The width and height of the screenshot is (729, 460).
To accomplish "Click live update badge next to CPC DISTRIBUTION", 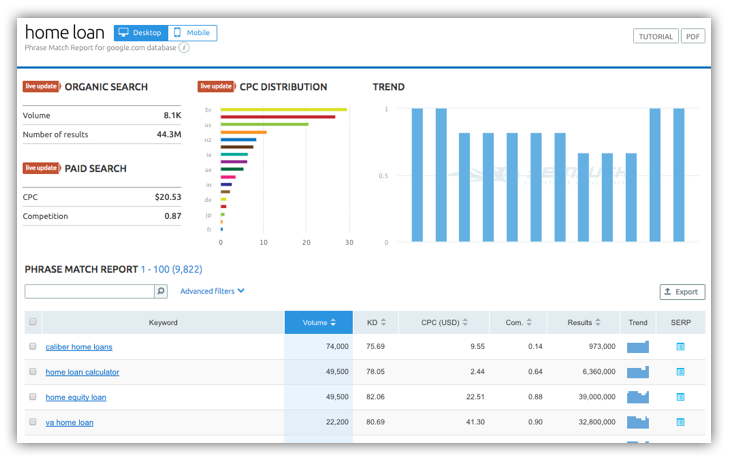I will [216, 87].
